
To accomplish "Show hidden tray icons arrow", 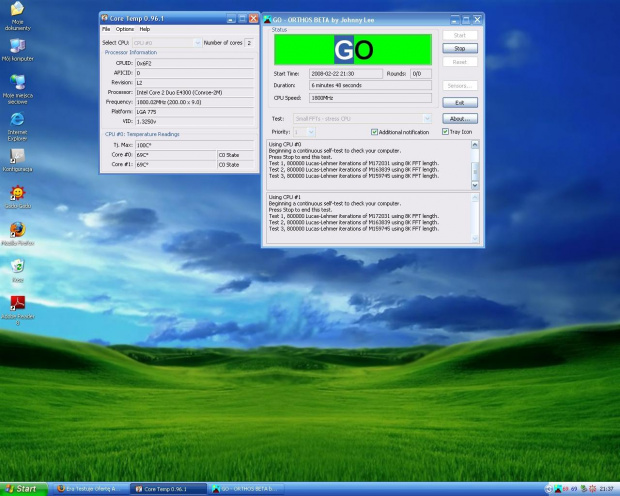I will point(548,489).
